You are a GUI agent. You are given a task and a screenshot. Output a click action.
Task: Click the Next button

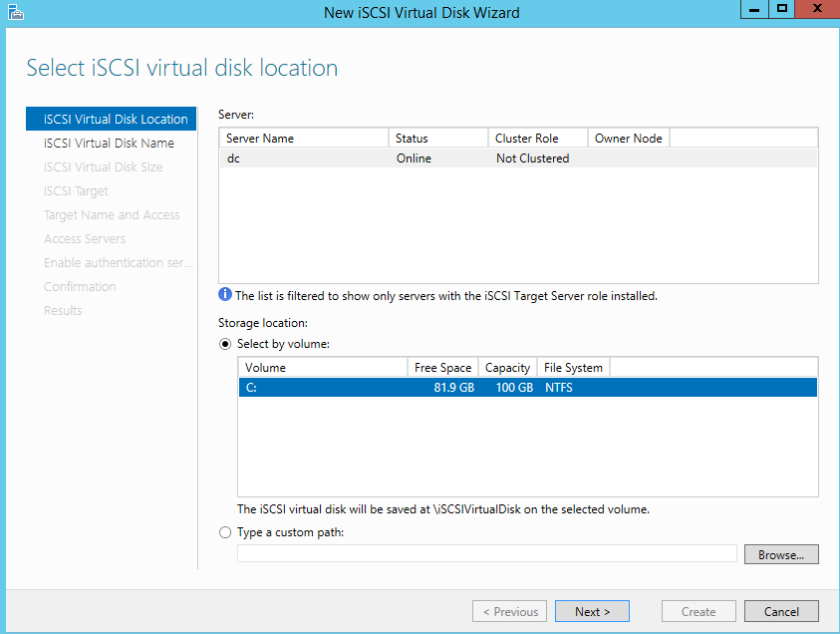point(592,611)
